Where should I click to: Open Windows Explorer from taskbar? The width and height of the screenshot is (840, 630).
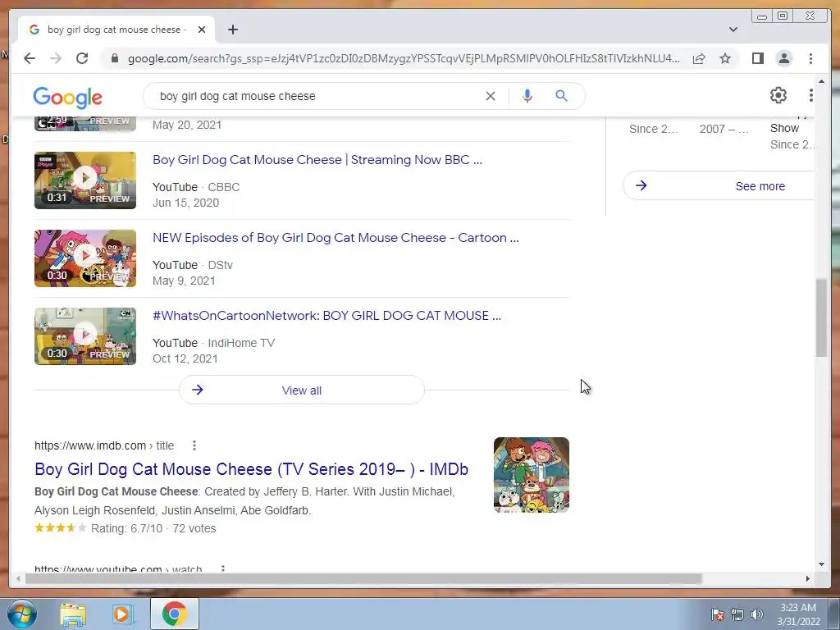73,614
